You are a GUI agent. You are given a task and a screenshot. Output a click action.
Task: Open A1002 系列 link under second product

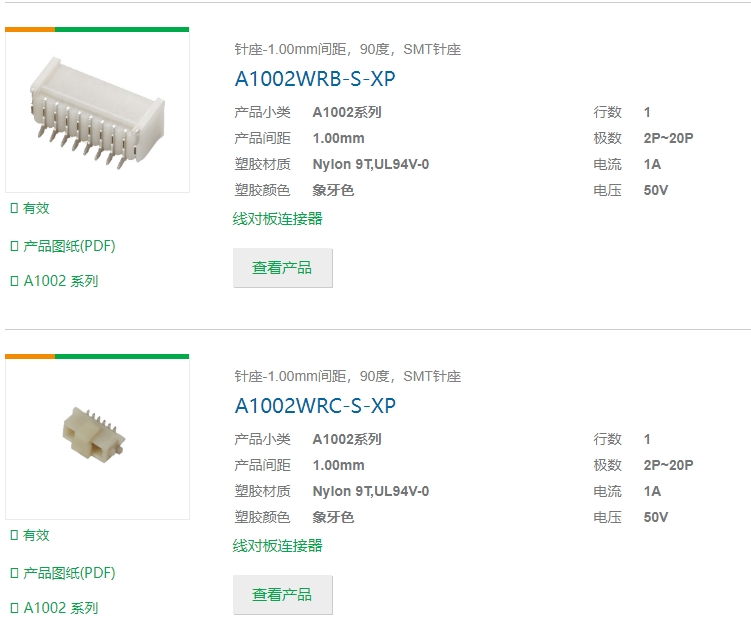(x=61, y=608)
